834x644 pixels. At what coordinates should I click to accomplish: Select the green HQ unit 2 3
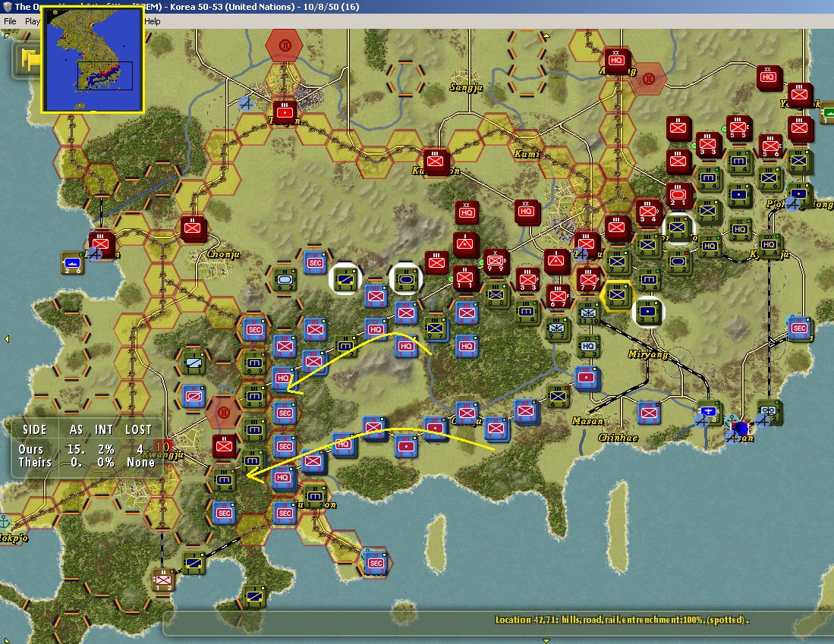tap(587, 346)
